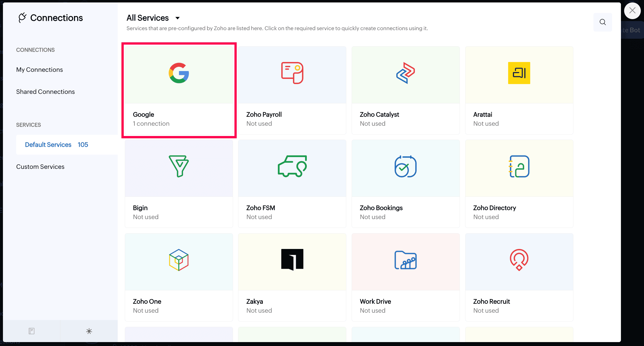Select the Zoho FSM truck icon
This screenshot has width=644, height=346.
[292, 166]
